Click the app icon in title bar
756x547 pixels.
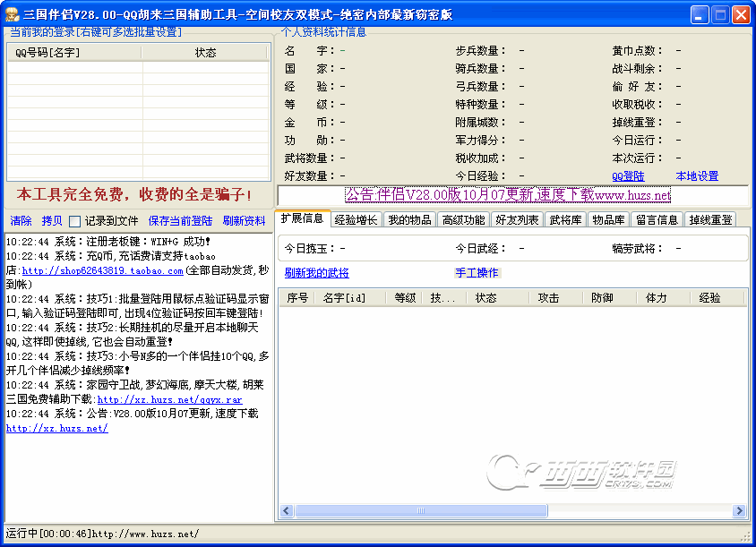(x=12, y=14)
